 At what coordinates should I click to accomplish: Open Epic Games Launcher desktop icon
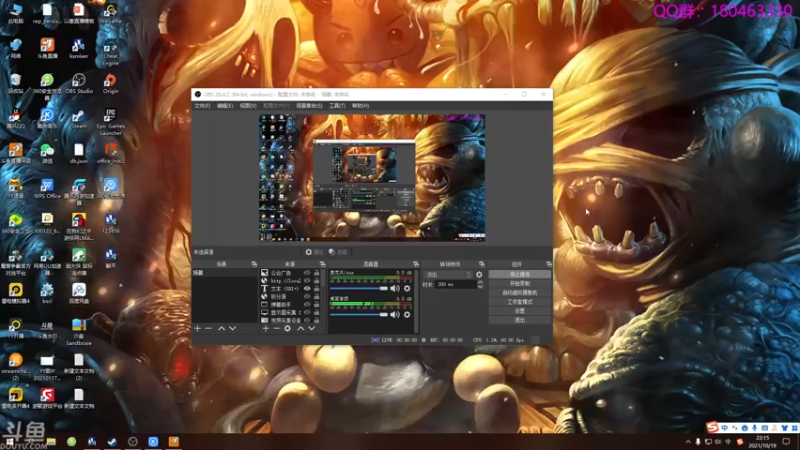click(x=110, y=122)
